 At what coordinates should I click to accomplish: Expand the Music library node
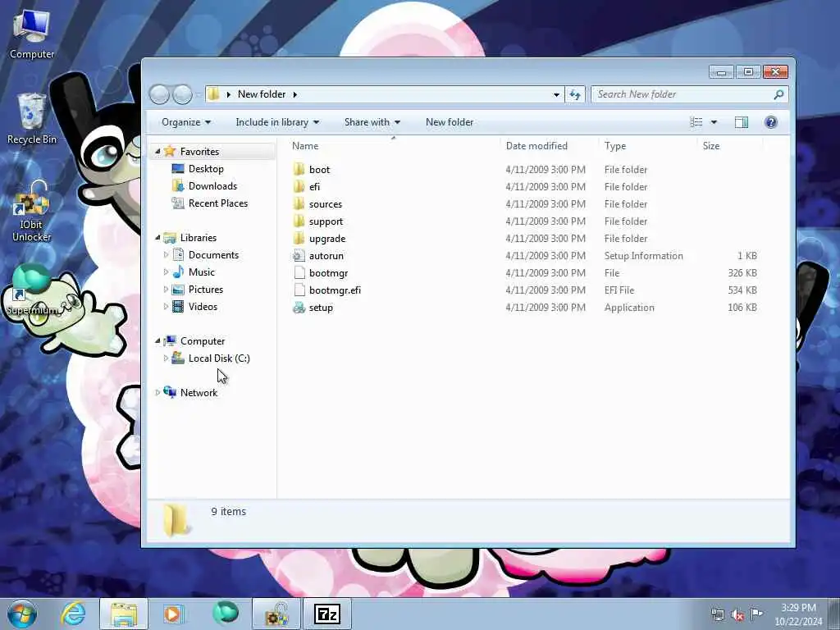pyautogui.click(x=166, y=272)
